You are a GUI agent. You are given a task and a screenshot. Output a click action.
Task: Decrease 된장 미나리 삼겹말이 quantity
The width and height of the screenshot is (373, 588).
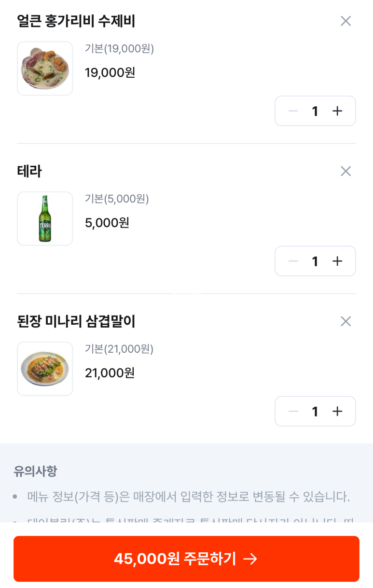pyautogui.click(x=293, y=412)
